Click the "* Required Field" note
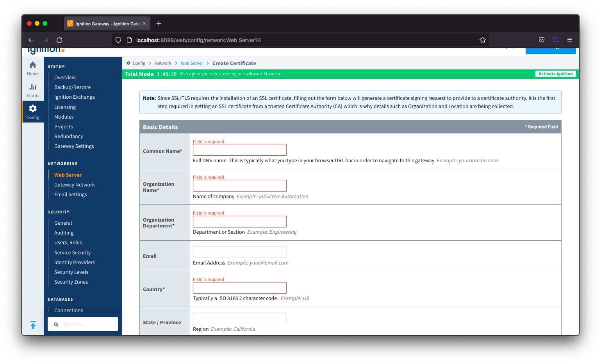 [x=541, y=127]
